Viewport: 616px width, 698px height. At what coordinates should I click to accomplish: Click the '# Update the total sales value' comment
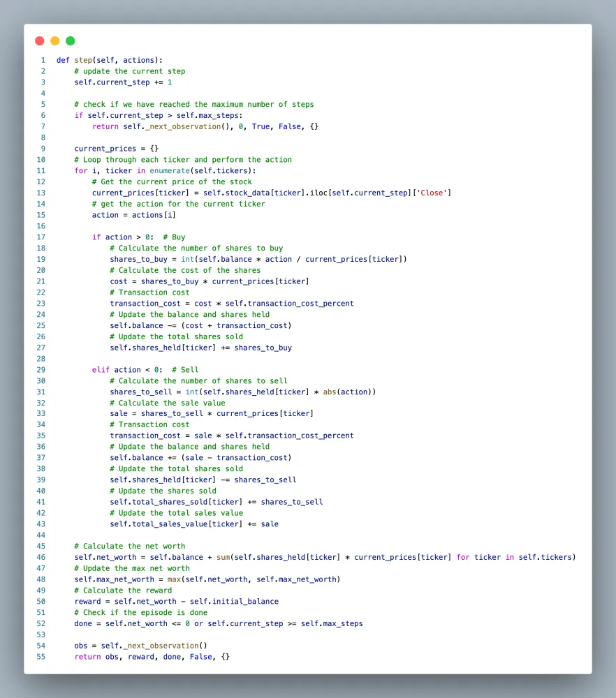click(177, 513)
